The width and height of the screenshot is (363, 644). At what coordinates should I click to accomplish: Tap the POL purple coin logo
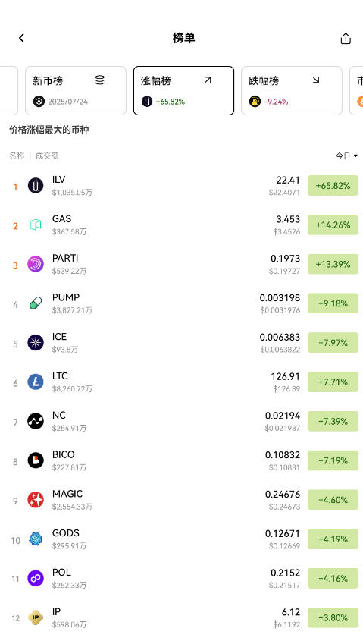coord(36,578)
